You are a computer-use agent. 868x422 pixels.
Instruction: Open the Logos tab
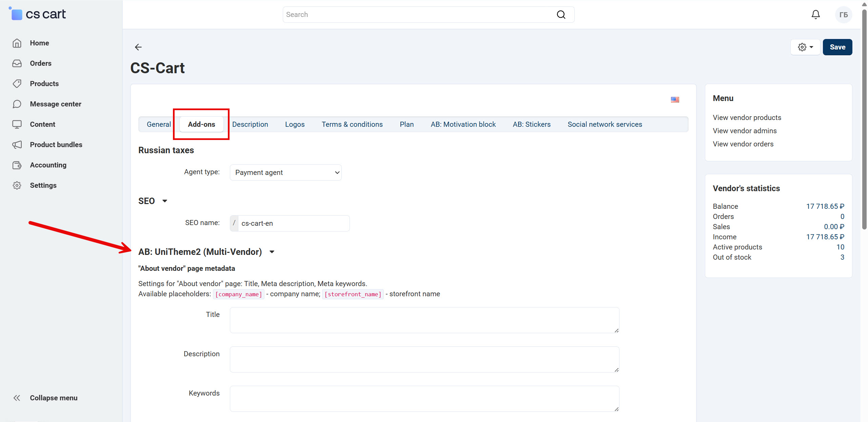point(295,124)
